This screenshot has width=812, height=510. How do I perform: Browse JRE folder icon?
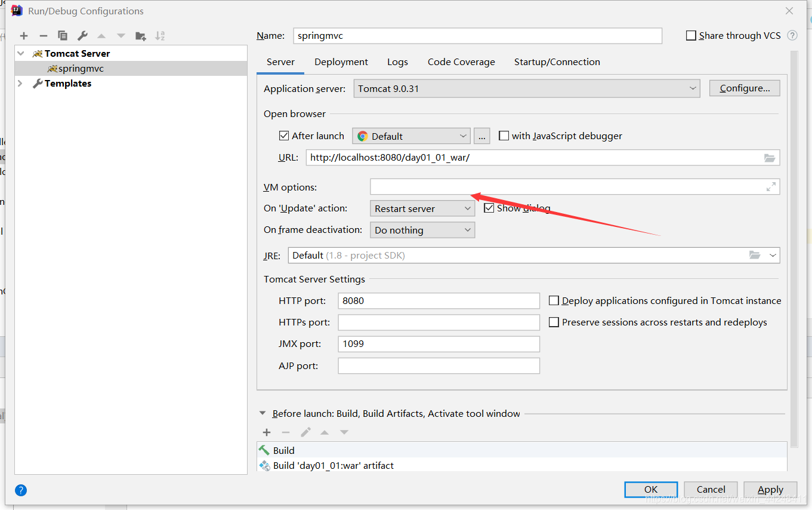coord(755,255)
